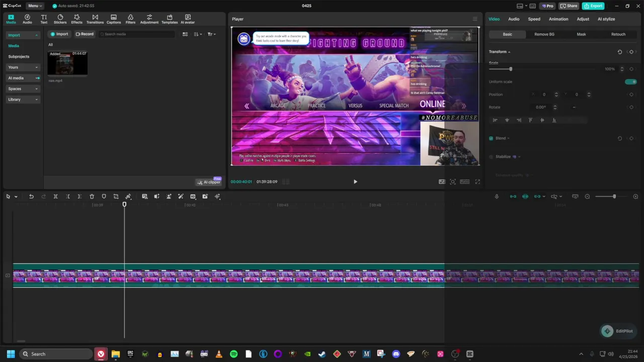Viewport: 644px width, 362px height.
Task: Click the Scale slider handle
Action: pyautogui.click(x=511, y=69)
